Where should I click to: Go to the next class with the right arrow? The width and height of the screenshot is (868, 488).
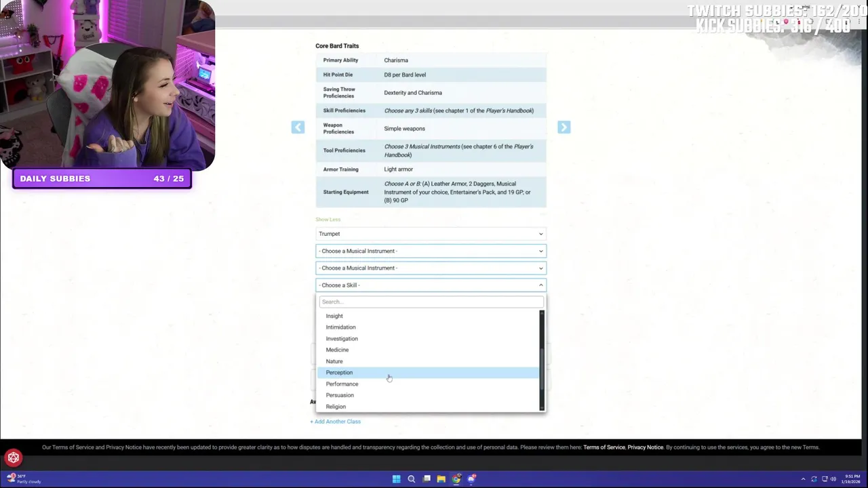[564, 127]
